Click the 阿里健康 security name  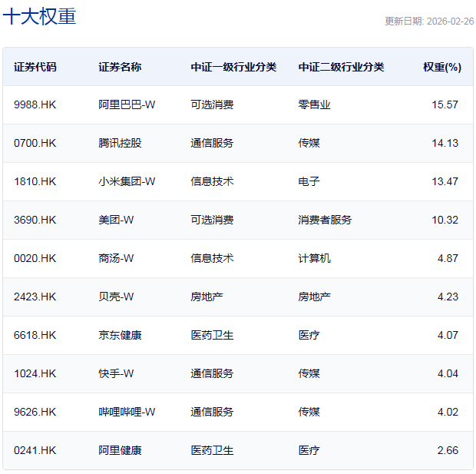point(120,450)
